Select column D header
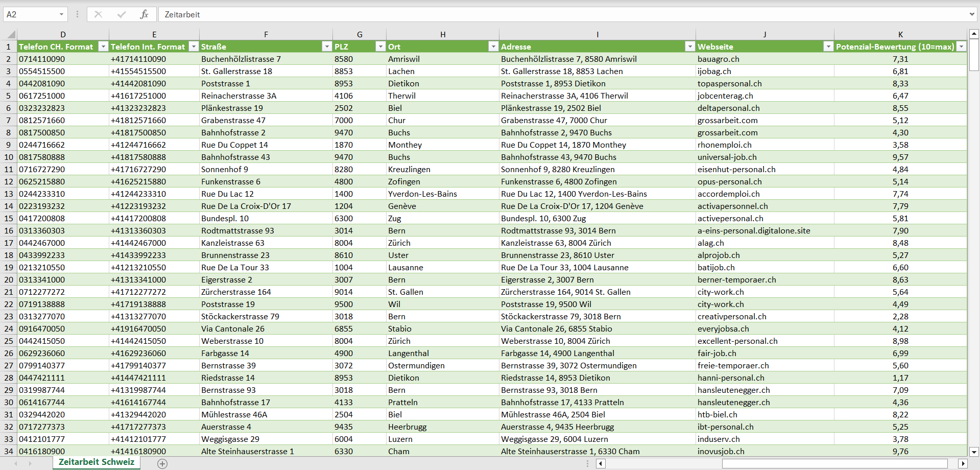980x470 pixels. point(63,35)
